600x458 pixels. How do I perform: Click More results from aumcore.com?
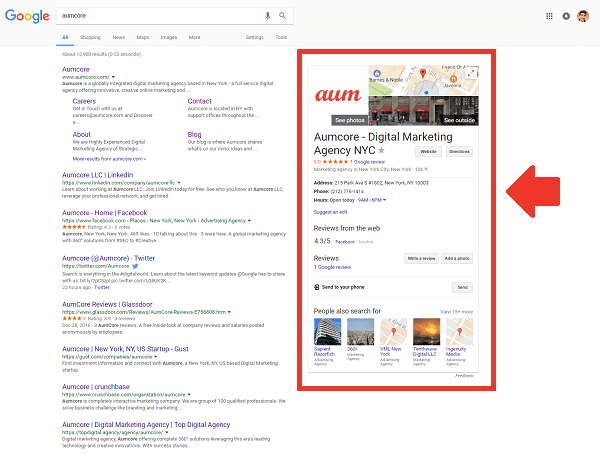(109, 159)
